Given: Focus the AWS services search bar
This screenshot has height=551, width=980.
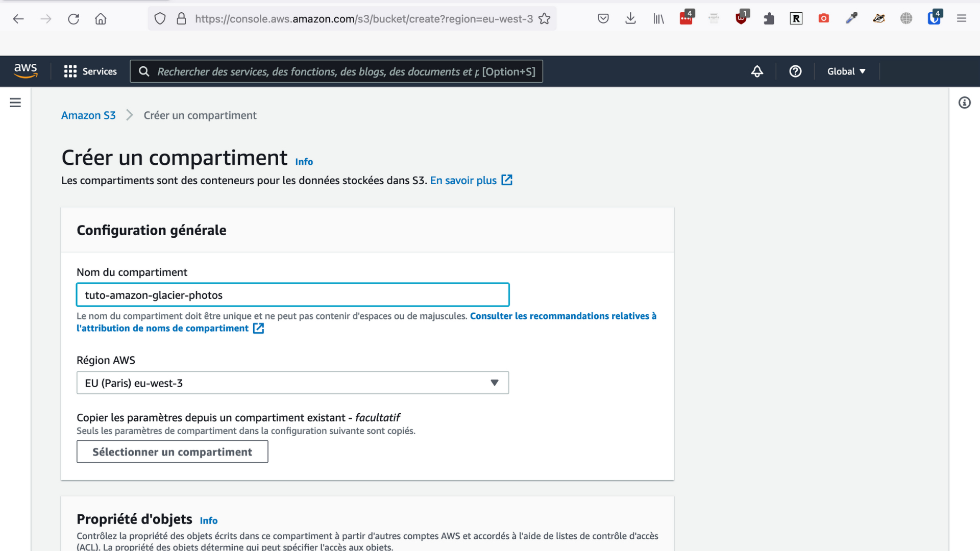Looking at the screenshot, I should (337, 71).
